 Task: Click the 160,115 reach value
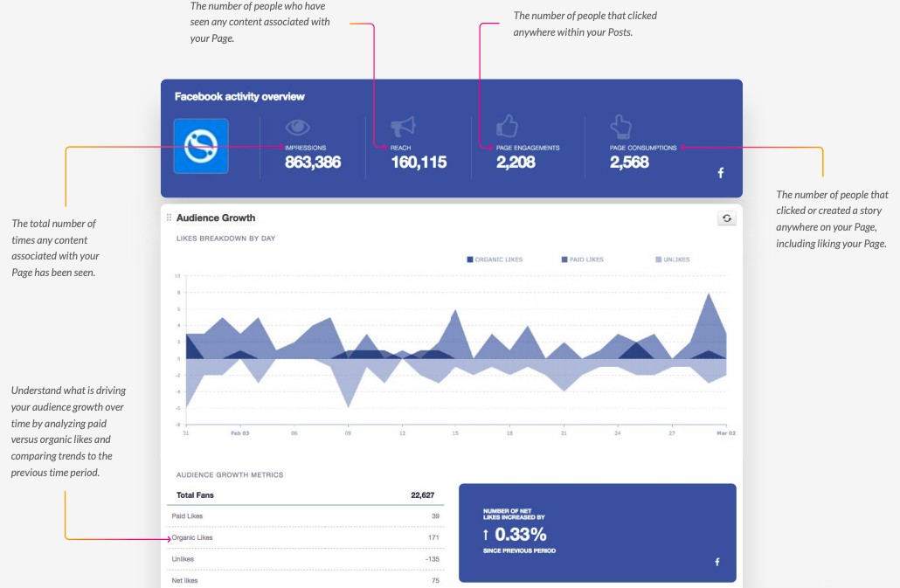click(419, 162)
